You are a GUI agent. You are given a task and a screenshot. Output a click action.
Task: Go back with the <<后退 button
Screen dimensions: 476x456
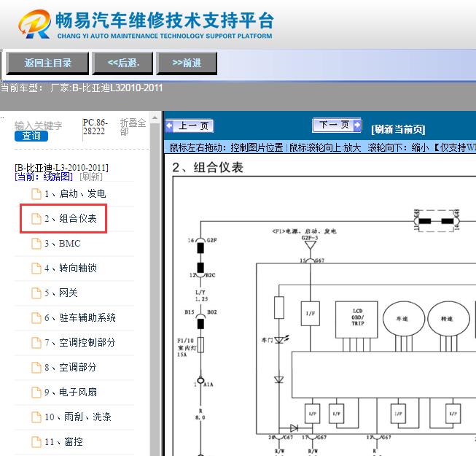[122, 63]
